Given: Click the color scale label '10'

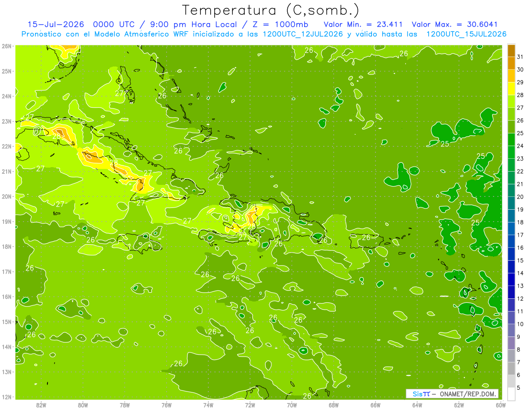Looking at the screenshot, I should click(x=520, y=324).
